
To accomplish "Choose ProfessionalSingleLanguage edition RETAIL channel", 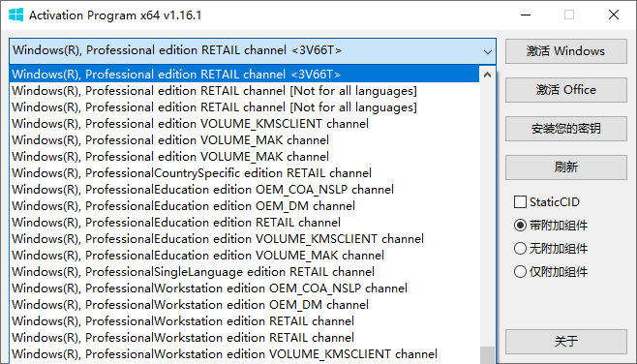I will 244,271.
